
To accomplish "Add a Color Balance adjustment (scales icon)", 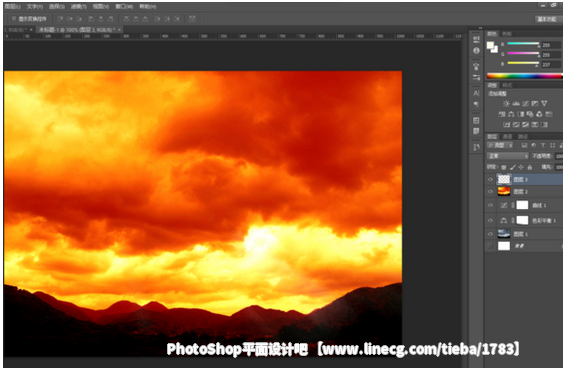I will pyautogui.click(x=511, y=114).
